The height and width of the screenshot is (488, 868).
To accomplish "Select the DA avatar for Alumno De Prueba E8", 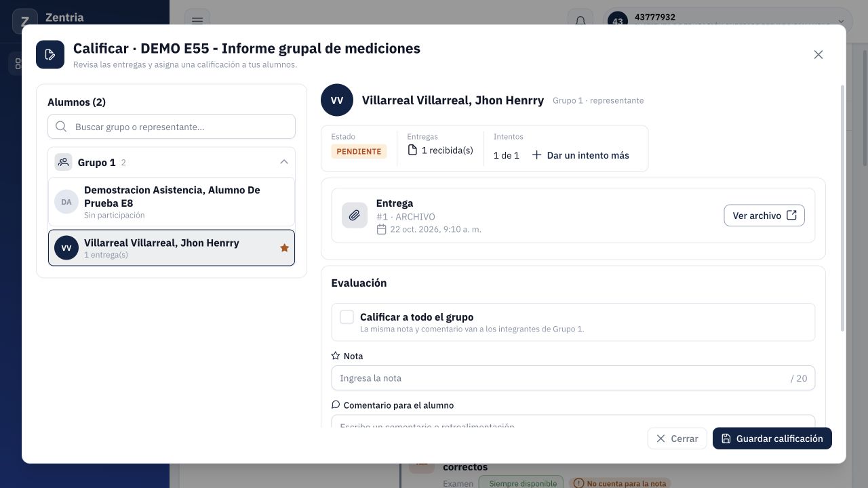I will pos(66,202).
